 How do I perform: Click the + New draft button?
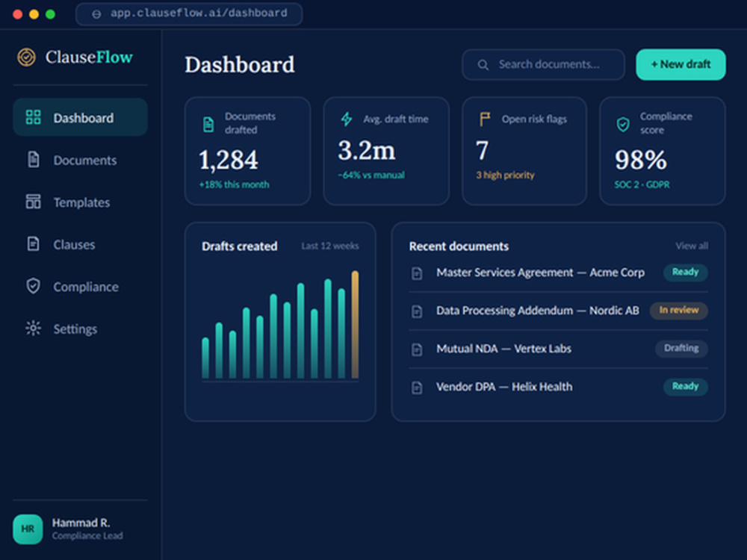coord(681,64)
